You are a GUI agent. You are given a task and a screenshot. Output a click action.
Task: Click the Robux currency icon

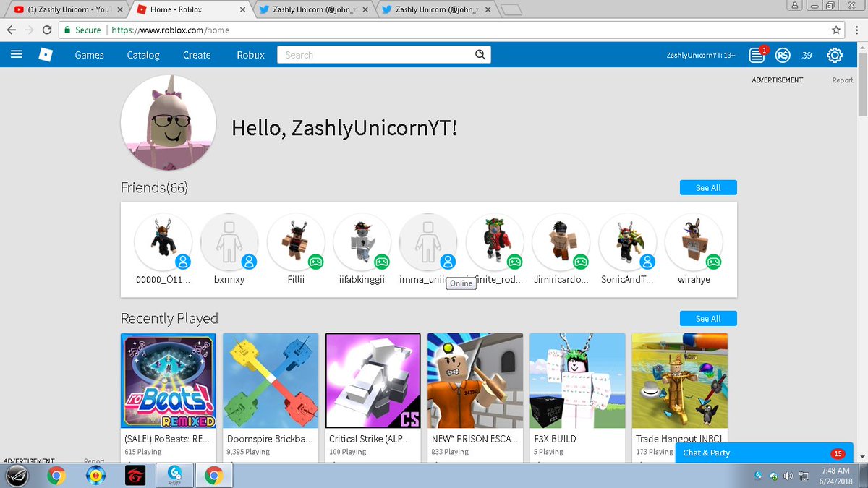pos(783,55)
